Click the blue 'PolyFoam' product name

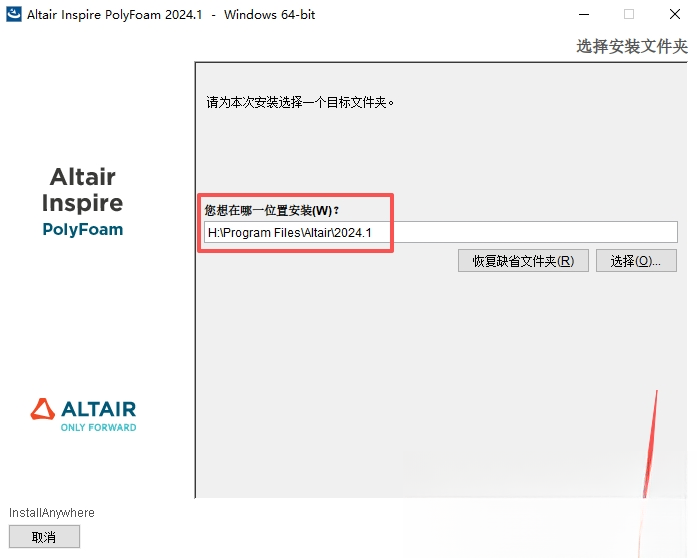83,229
